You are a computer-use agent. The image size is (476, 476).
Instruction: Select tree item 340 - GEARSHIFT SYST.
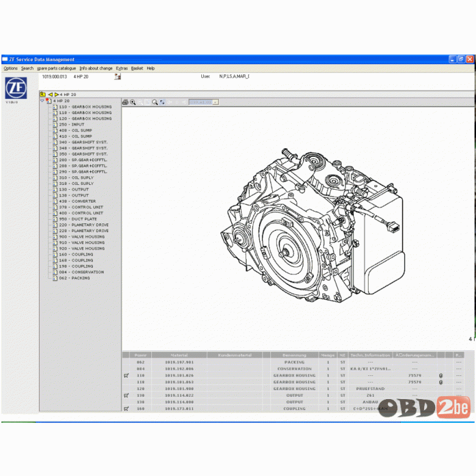click(x=83, y=142)
